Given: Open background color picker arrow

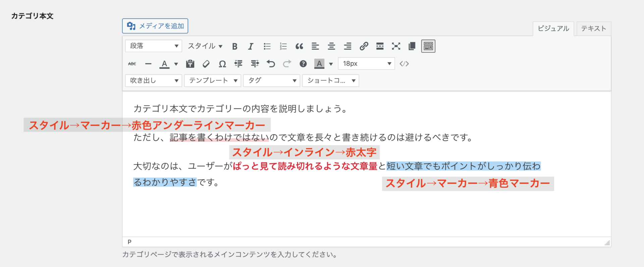Looking at the screenshot, I should tap(331, 64).
